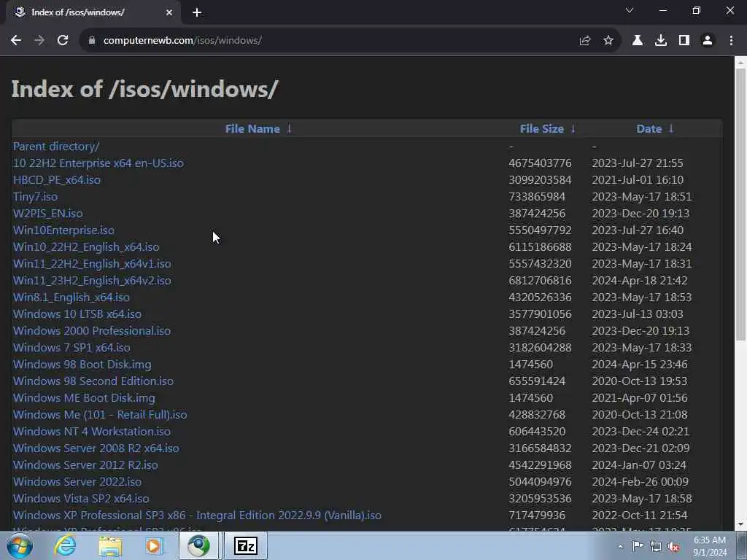Sort the listing by File Name

pyautogui.click(x=252, y=129)
